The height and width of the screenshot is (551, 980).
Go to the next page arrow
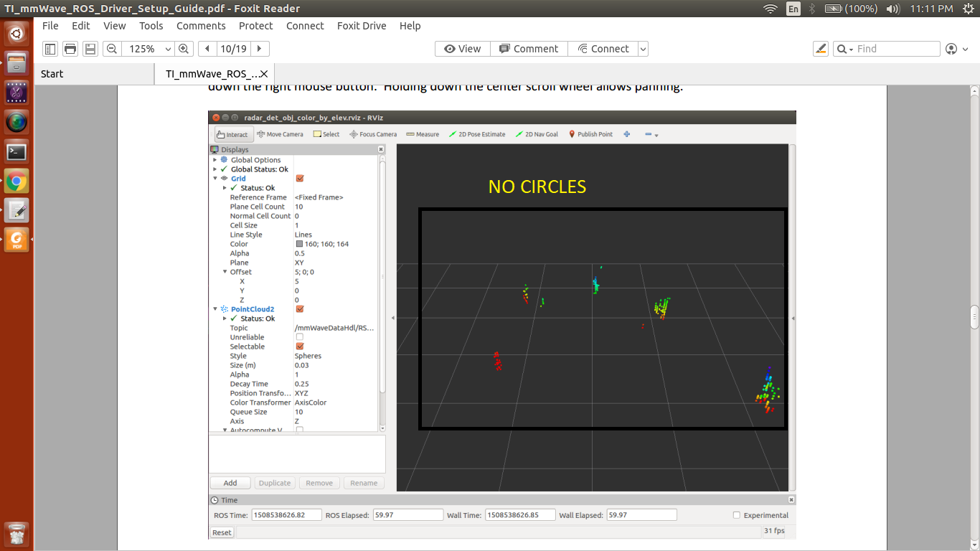[259, 49]
